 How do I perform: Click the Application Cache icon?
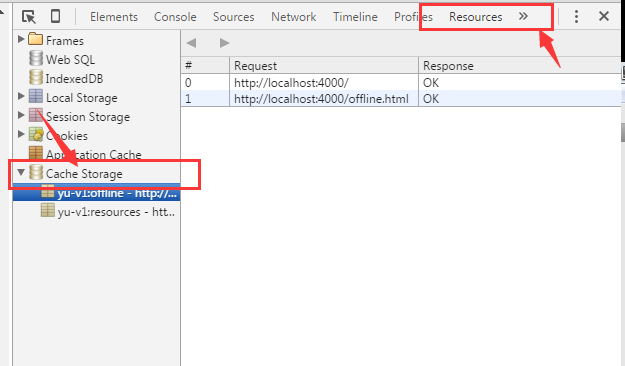click(x=36, y=153)
